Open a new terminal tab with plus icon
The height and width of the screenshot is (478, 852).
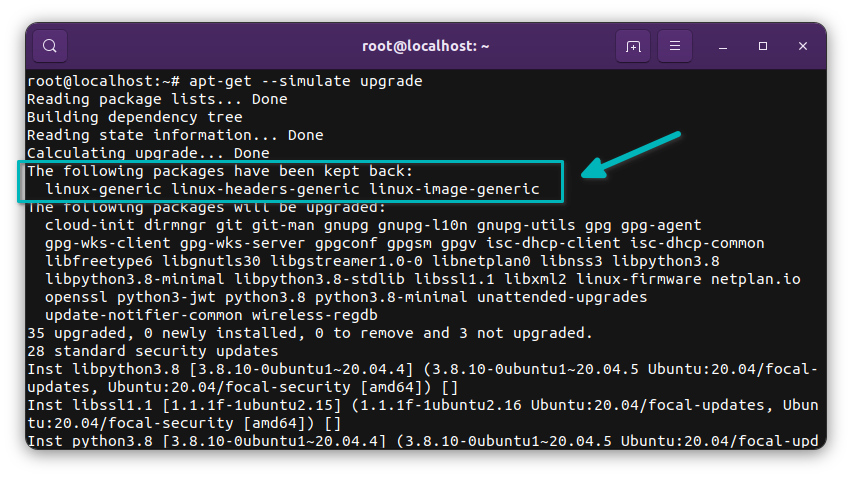coord(633,46)
